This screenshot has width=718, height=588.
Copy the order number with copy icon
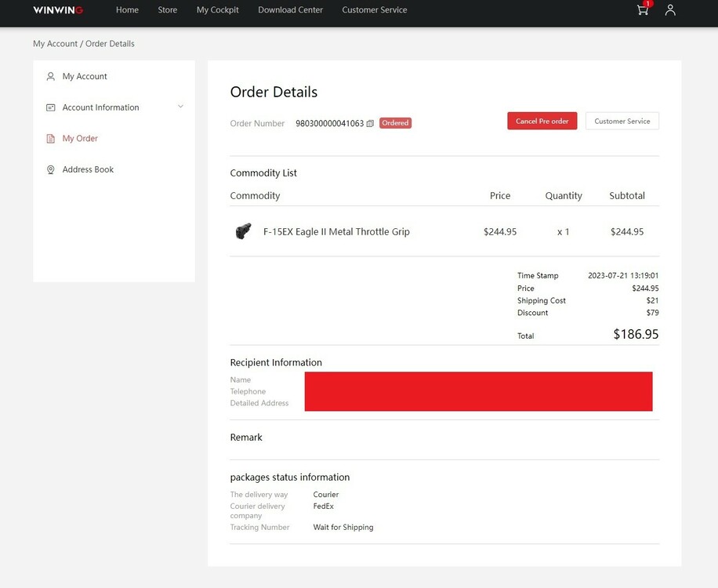click(370, 123)
